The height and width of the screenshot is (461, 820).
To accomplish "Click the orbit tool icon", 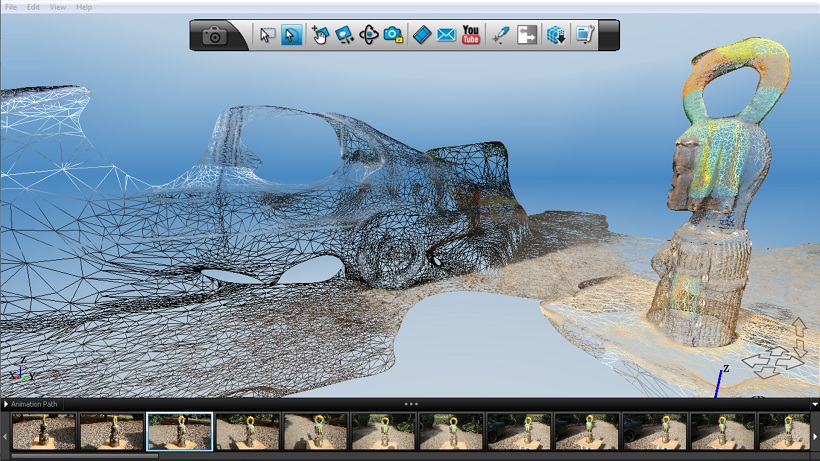I will tap(369, 36).
